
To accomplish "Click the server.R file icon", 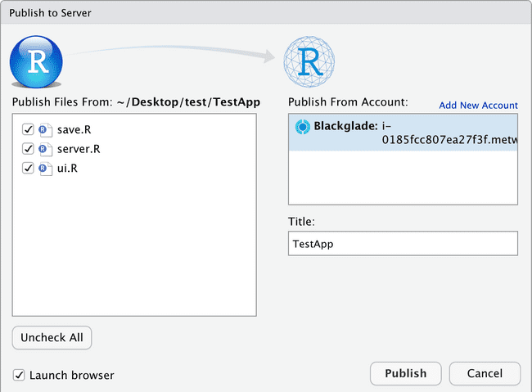I will [45, 149].
